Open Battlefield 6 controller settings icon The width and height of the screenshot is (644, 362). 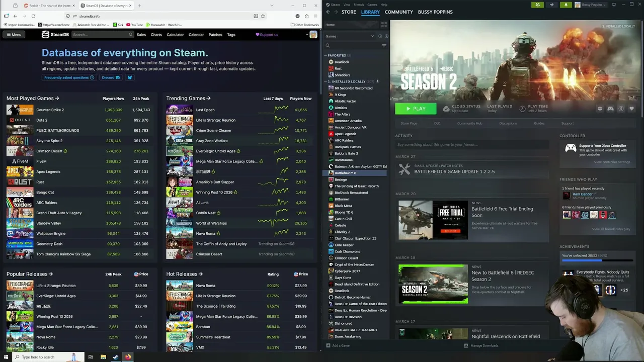pos(610,109)
